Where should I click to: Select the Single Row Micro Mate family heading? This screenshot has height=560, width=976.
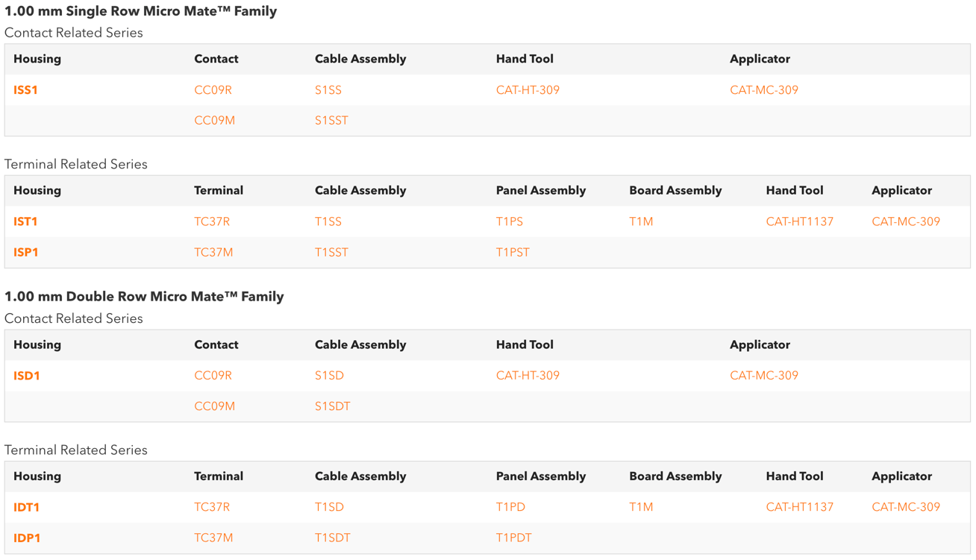click(140, 11)
